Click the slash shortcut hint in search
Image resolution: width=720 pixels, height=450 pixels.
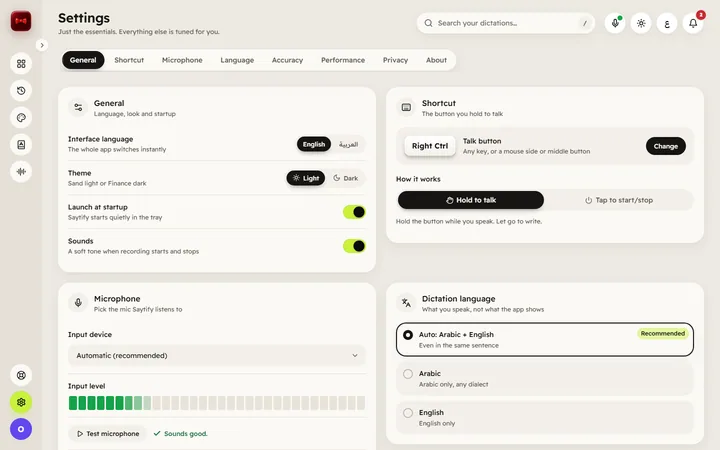(x=585, y=23)
